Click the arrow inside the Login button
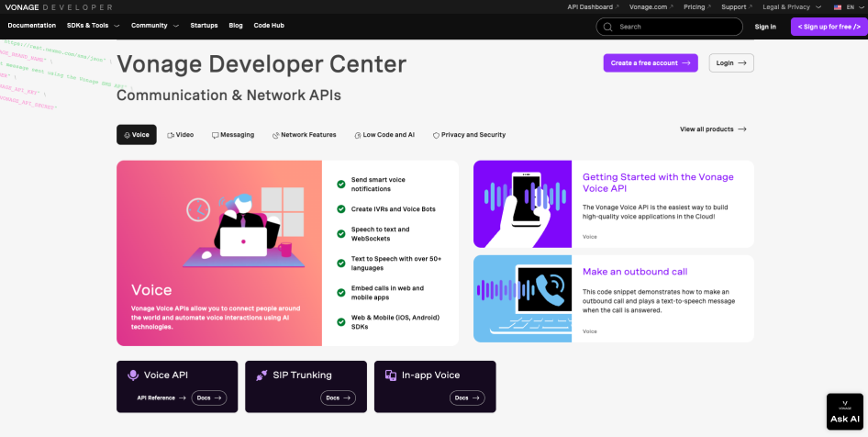 741,63
